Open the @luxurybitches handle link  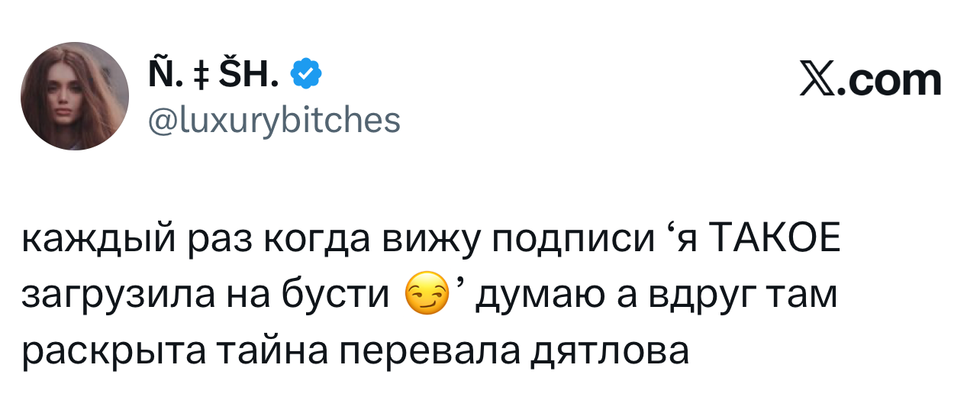point(272,119)
